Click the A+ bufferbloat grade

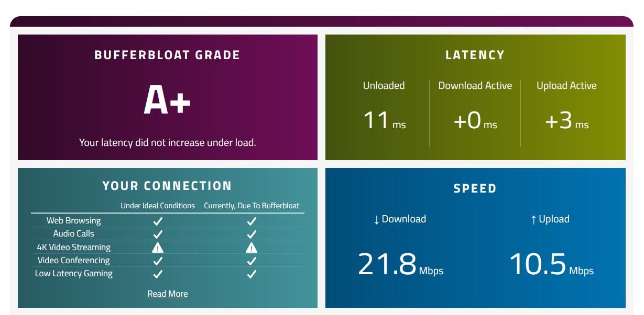167,100
